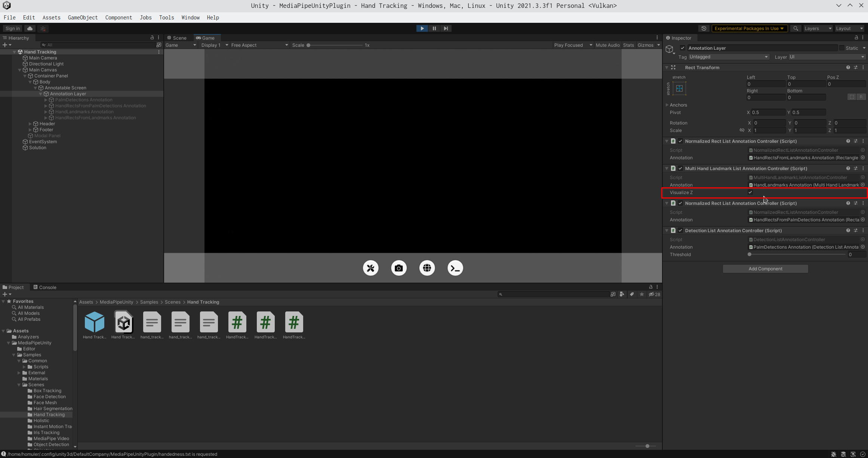Screen dimensions: 868x458
Task: Take a screenshot with the camera icon
Action: pyautogui.click(x=398, y=268)
